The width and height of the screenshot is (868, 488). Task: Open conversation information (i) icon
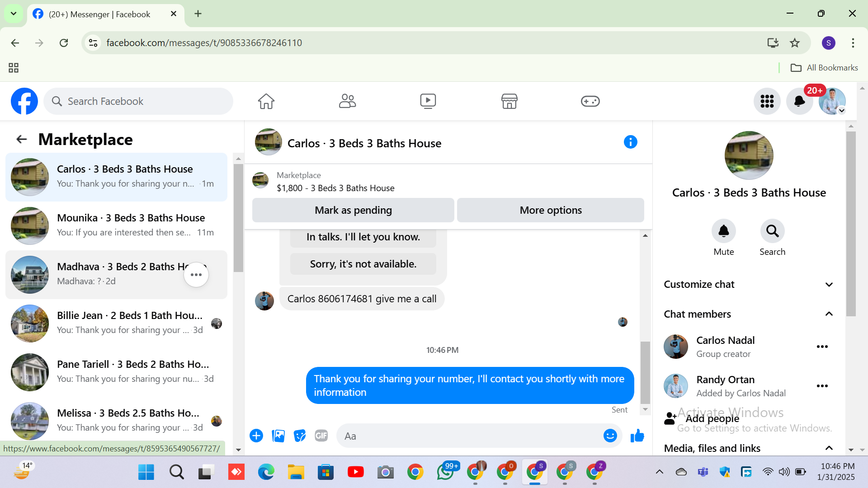[631, 142]
